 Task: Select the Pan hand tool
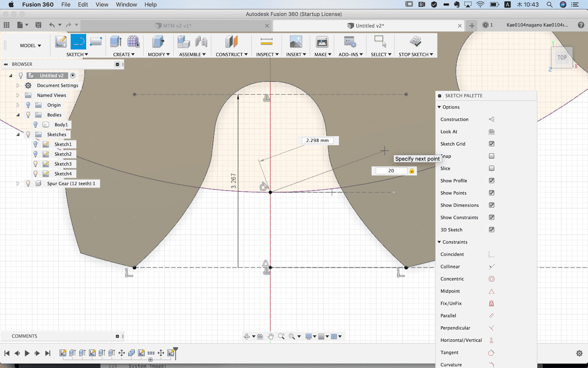click(x=270, y=337)
